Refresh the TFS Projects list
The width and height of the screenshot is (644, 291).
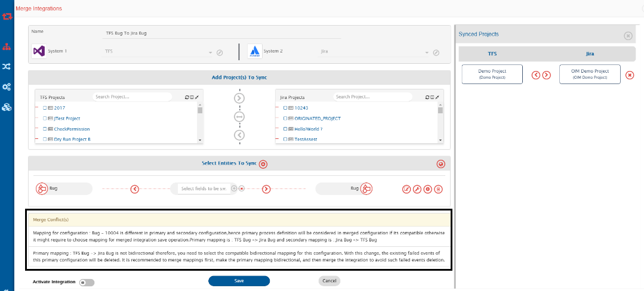[x=187, y=97]
